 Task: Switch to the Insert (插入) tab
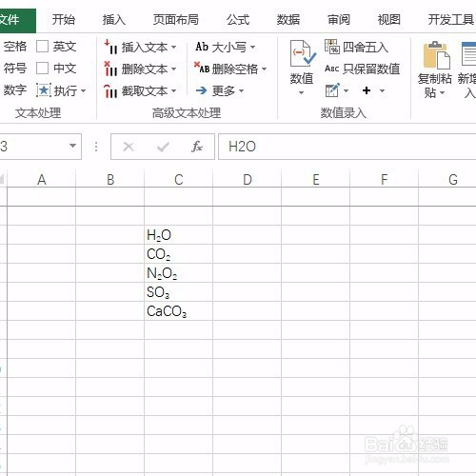[x=114, y=20]
